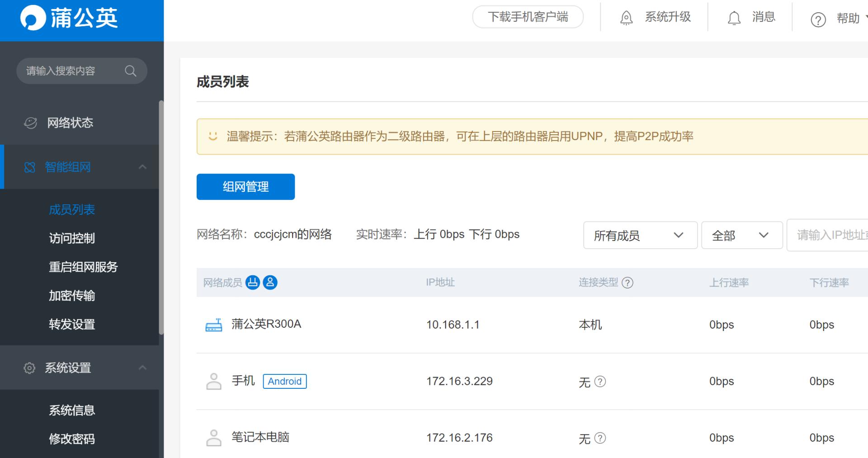Viewport: 868px width, 458px height.
Task: Select the person-type member filter icon
Action: pyautogui.click(x=270, y=282)
